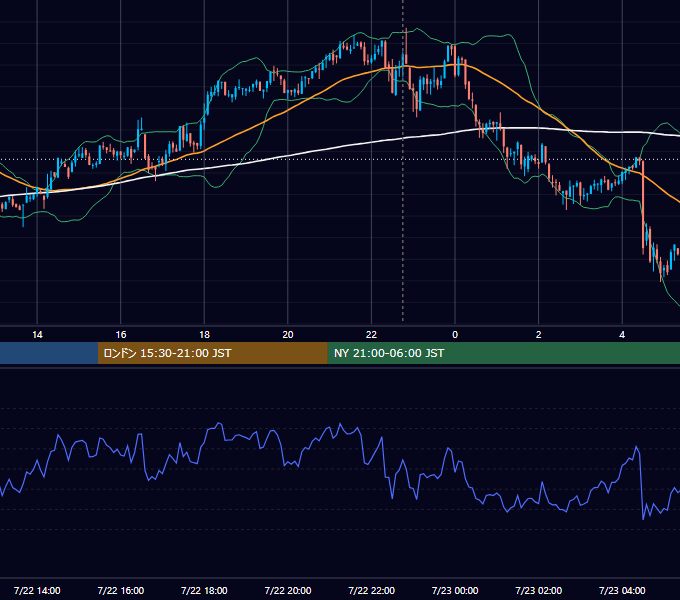Image resolution: width=680 pixels, height=600 pixels.
Task: Click the 2 hour axis label
Action: 539,335
